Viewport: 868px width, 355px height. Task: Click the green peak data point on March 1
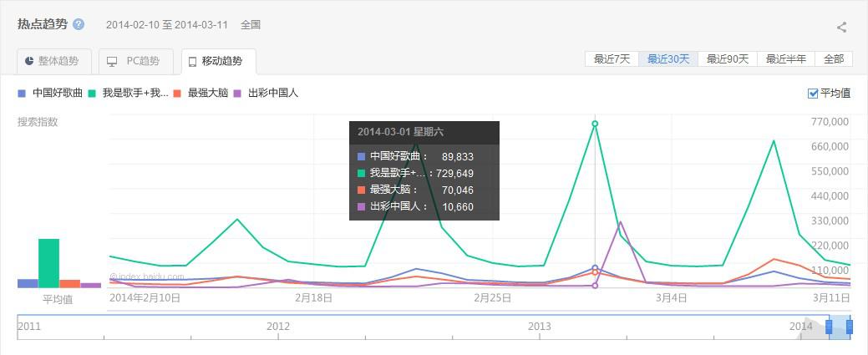pos(595,124)
